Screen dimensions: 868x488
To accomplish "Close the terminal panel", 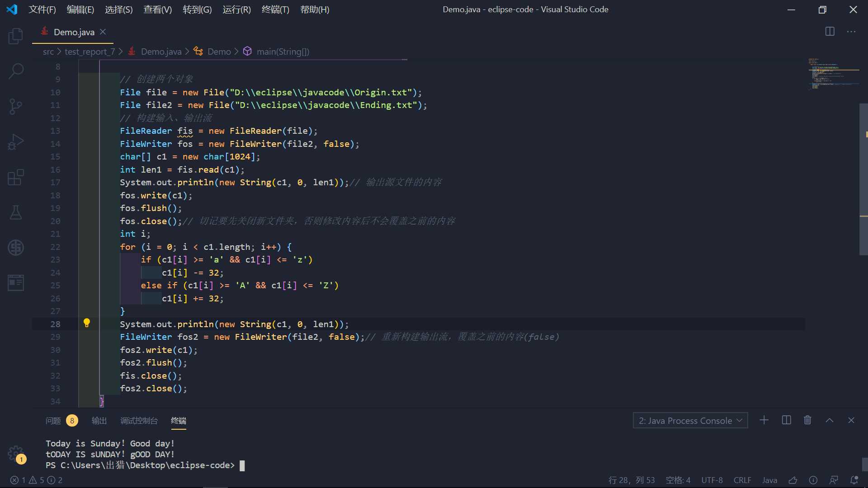I will [851, 420].
